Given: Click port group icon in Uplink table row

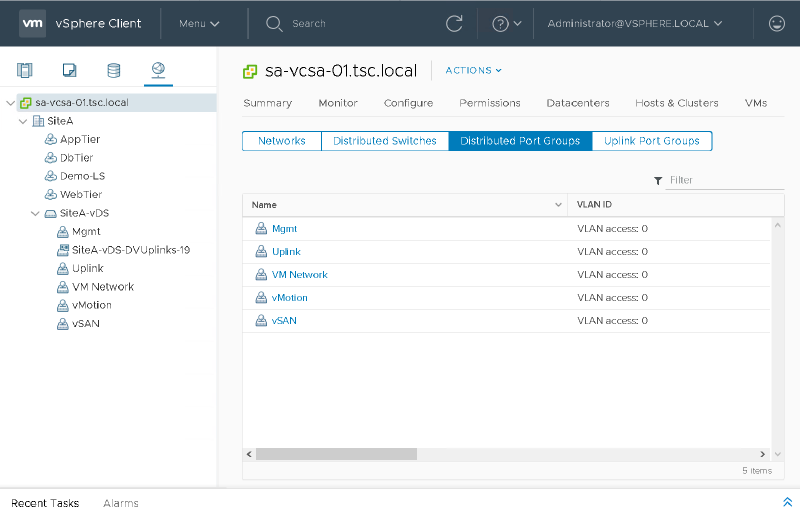Looking at the screenshot, I should (x=261, y=251).
